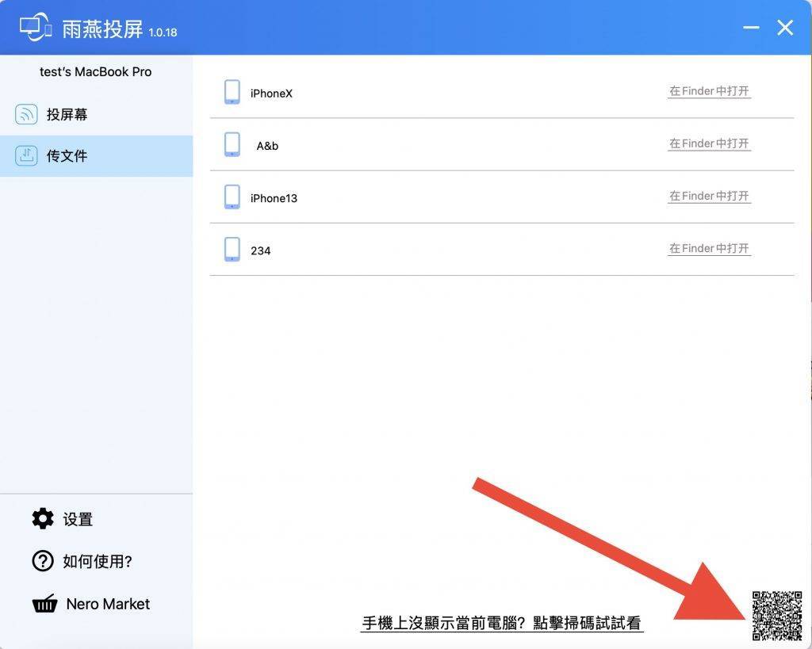Click the 投屏幕 cast icon in sidebar
This screenshot has width=812, height=649.
pos(26,115)
